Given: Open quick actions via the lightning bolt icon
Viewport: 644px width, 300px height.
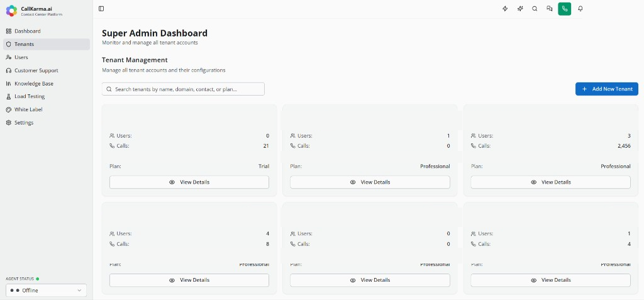Looking at the screenshot, I should [x=505, y=9].
